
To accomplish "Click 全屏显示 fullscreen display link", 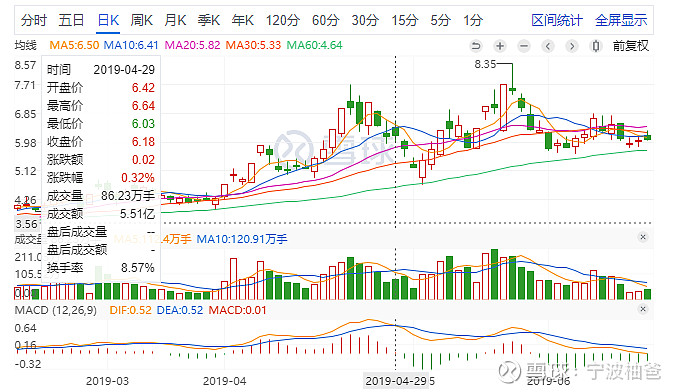I will click(x=621, y=20).
